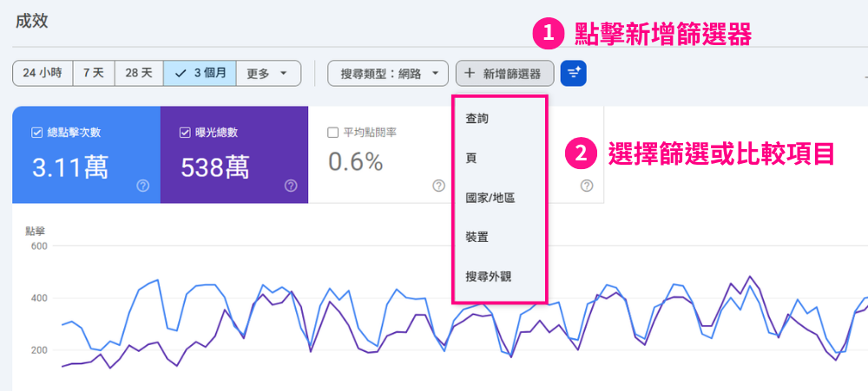Select the 7 天 date range
Screen dimensions: 868x391
(x=94, y=74)
